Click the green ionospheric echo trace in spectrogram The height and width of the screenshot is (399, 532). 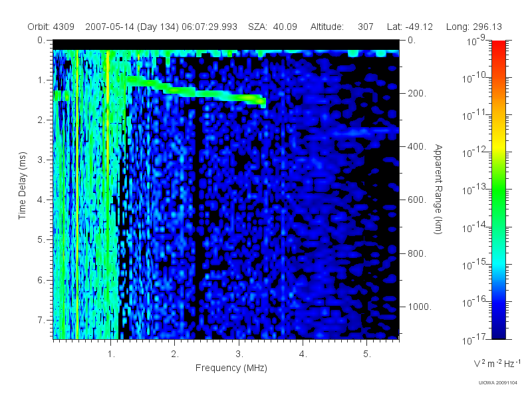tap(196, 92)
